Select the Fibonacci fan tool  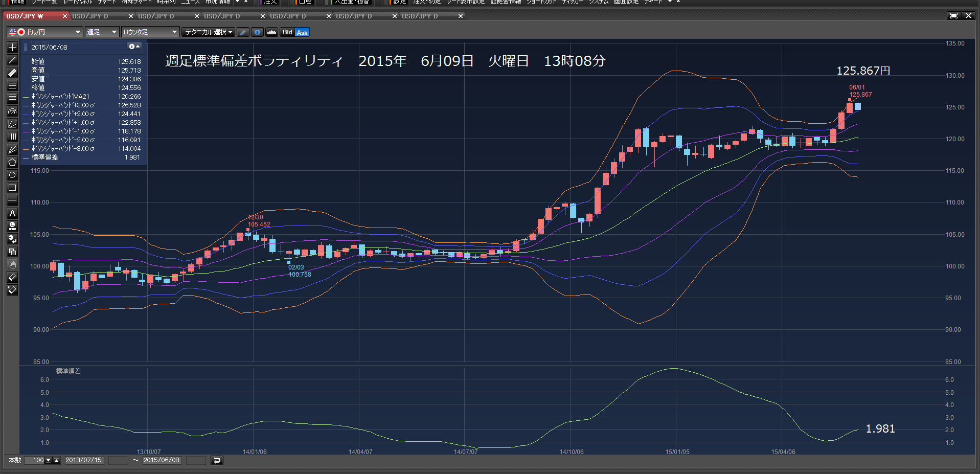coord(12,124)
